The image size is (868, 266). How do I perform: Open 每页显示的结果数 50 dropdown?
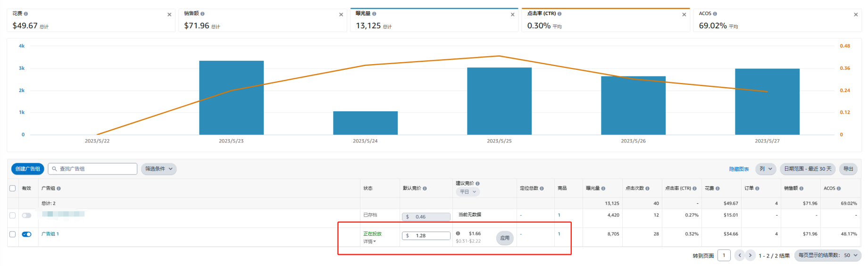click(x=828, y=255)
